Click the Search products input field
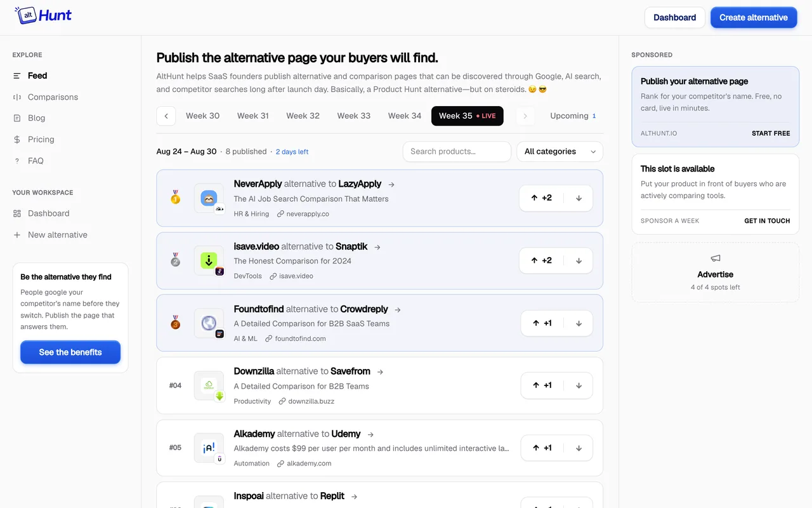 pyautogui.click(x=457, y=152)
